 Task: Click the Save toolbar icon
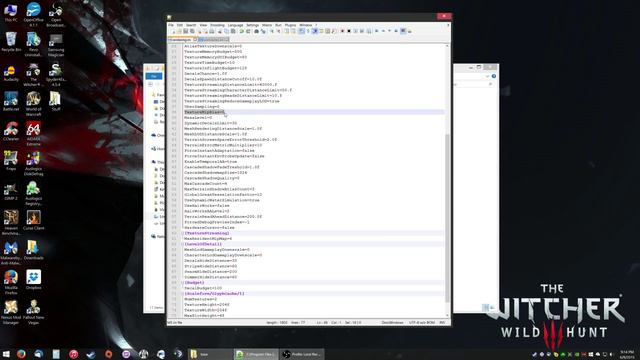(185, 31)
